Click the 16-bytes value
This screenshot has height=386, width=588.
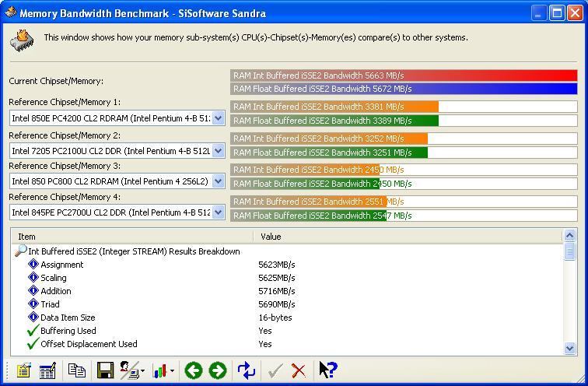pos(275,318)
